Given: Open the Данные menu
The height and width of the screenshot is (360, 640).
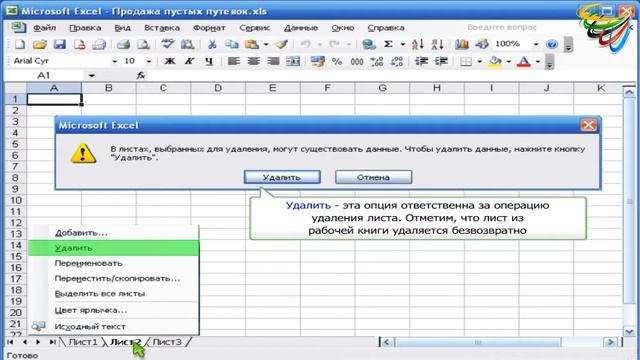Looking at the screenshot, I should (301, 28).
